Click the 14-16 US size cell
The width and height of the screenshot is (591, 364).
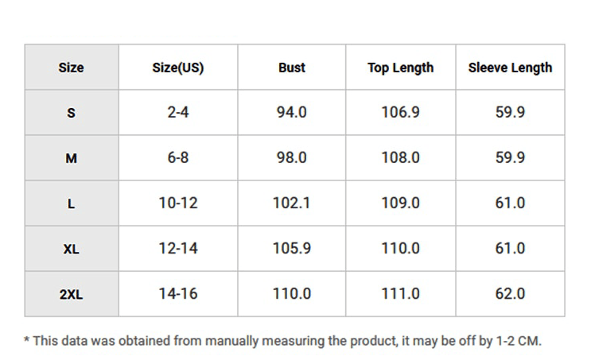pyautogui.click(x=178, y=294)
